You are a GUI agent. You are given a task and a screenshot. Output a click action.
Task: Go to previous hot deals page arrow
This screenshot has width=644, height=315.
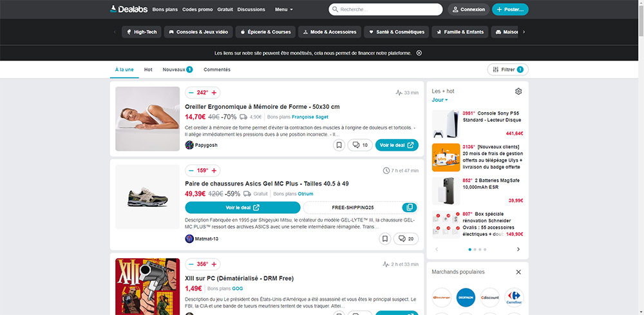pos(437,249)
